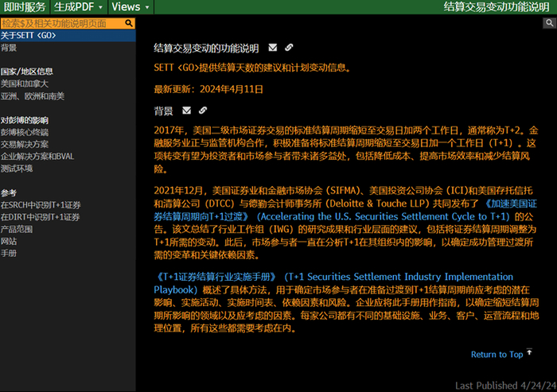Click the 即时服务 menu item
Screen dimensions: 557x392
point(25,6)
